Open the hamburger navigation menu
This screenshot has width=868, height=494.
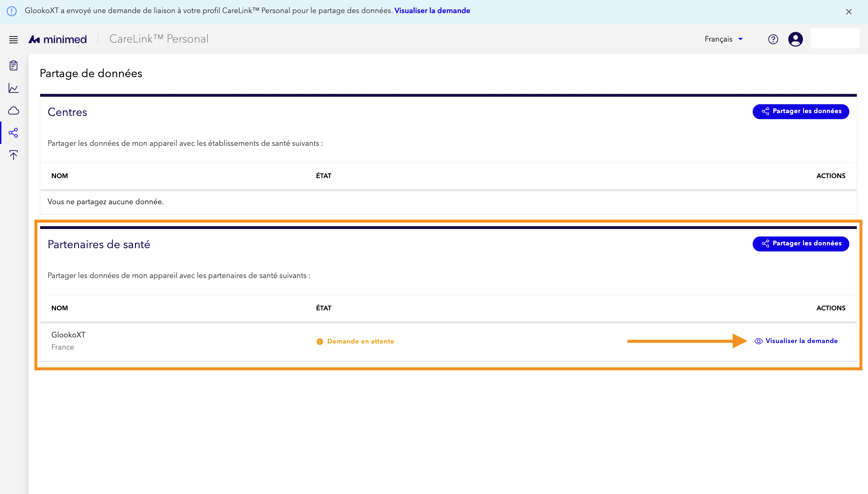(14, 40)
